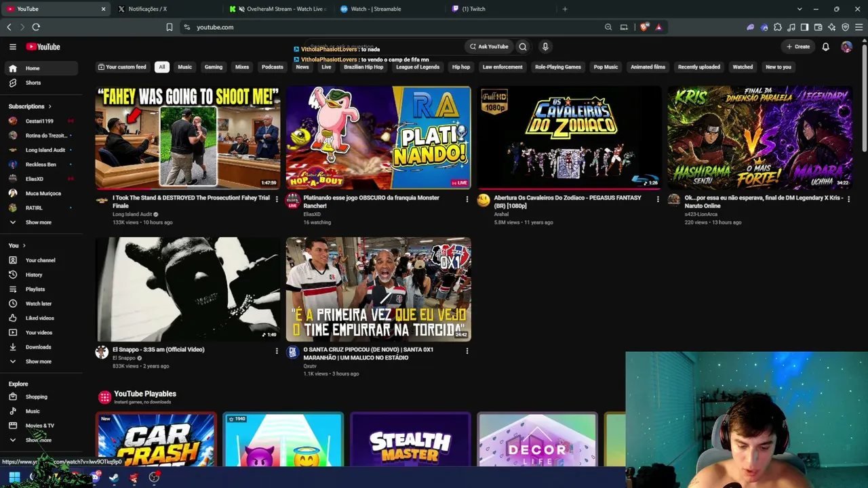Viewport: 868px width, 488px height.
Task: Open options for Santa Cruz video
Action: pos(467,350)
